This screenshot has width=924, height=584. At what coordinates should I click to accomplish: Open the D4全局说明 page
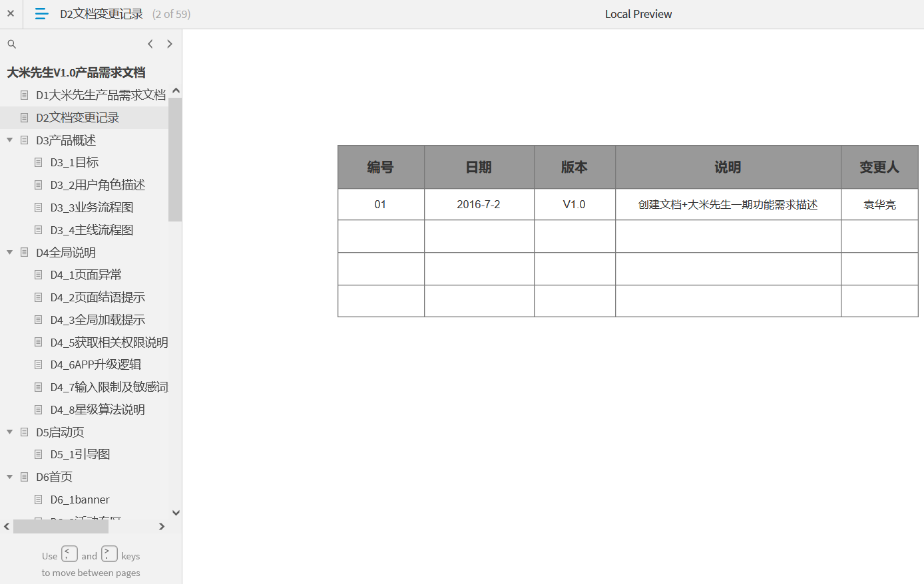pyautogui.click(x=66, y=253)
